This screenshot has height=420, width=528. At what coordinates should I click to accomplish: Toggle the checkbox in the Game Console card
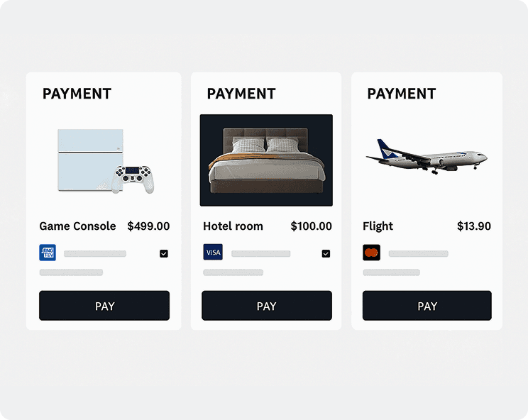164,253
